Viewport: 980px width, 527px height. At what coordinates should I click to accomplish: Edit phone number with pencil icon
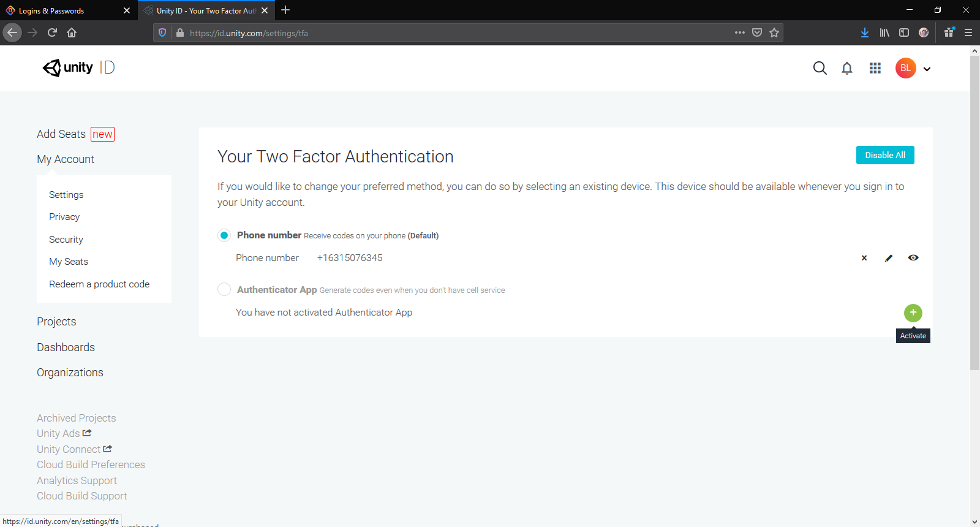coord(889,258)
